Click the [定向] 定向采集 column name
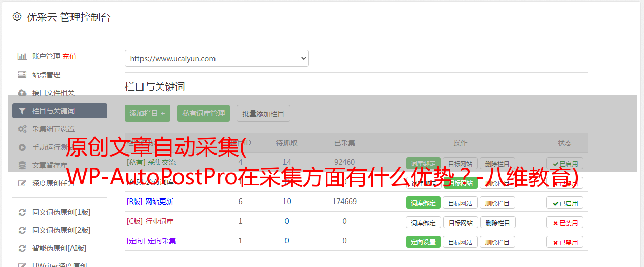 [151, 241]
